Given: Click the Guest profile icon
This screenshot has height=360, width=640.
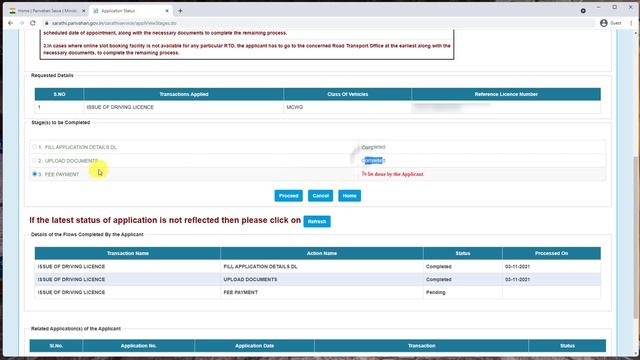Looking at the screenshot, I should pyautogui.click(x=604, y=23).
